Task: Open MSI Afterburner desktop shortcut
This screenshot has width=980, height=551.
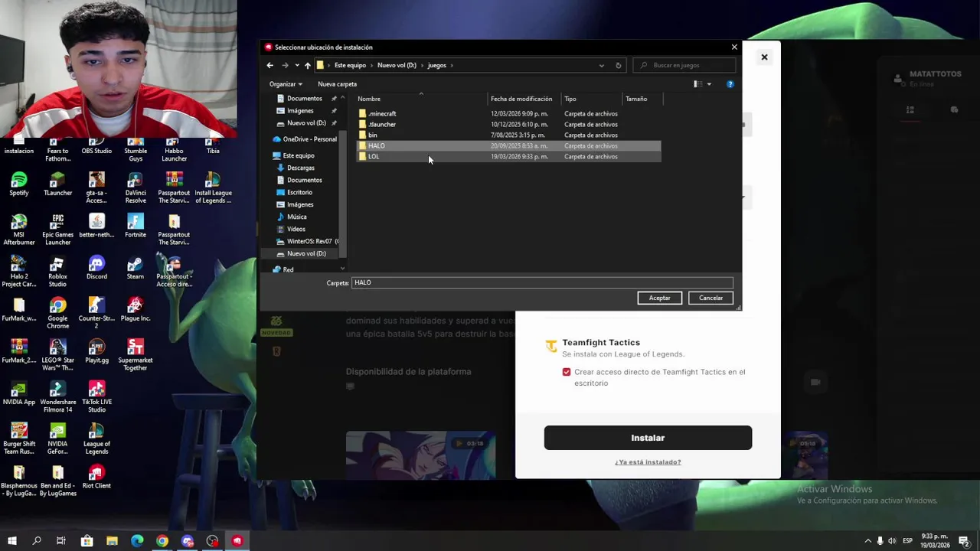Action: [19, 230]
